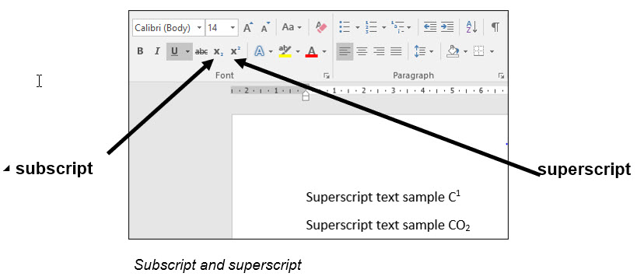Open the font name dropdown list
644x280 pixels.
(200, 28)
